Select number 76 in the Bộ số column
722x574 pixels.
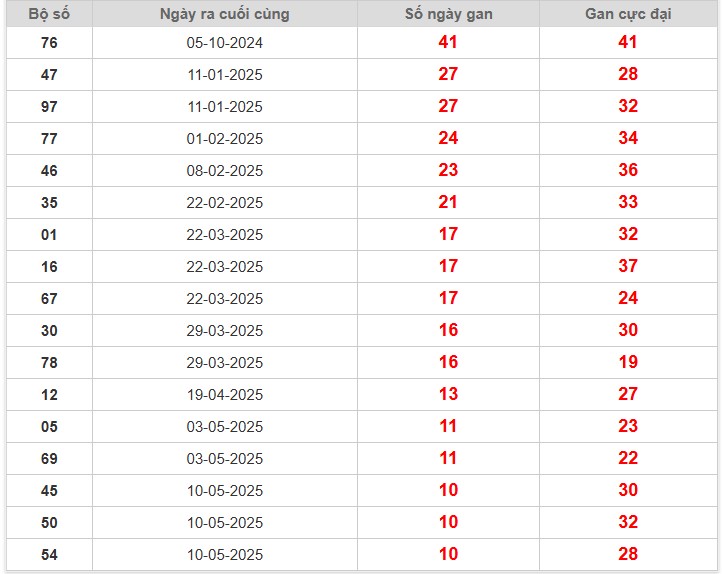click(x=49, y=42)
